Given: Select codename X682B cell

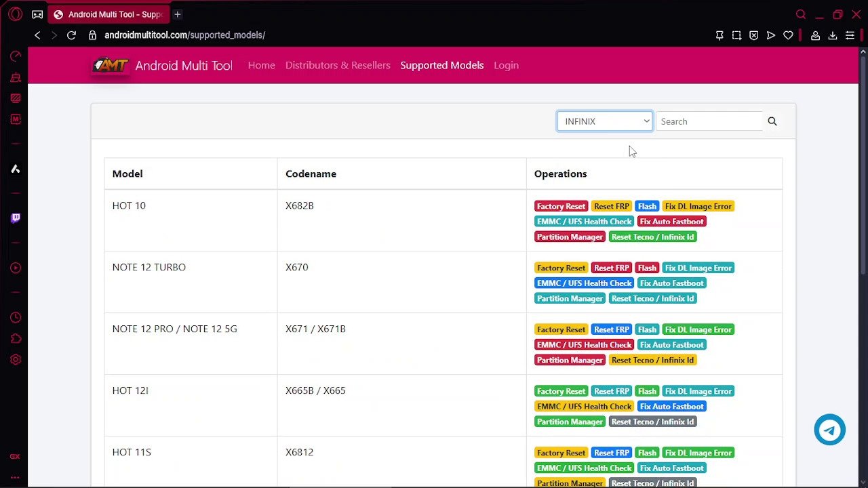Looking at the screenshot, I should (401, 220).
